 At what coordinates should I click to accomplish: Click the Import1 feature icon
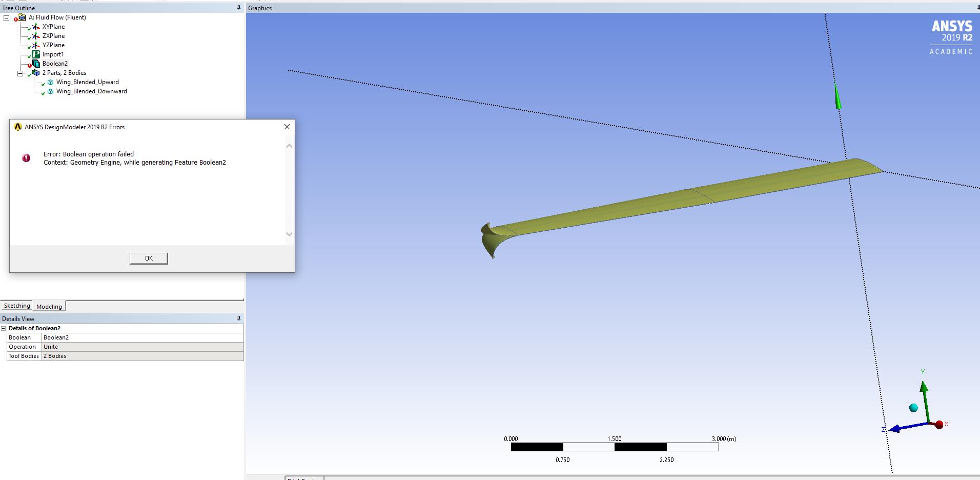[x=36, y=54]
